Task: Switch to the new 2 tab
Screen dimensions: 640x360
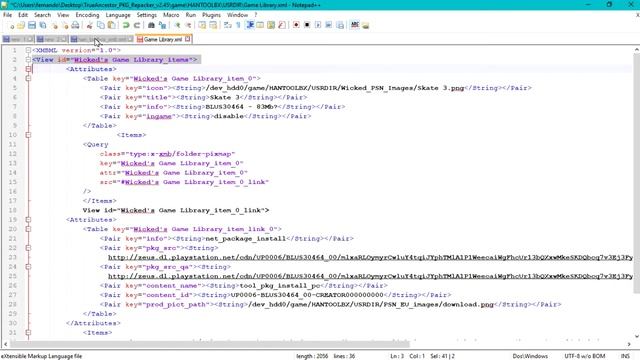Action: pyautogui.click(x=51, y=39)
